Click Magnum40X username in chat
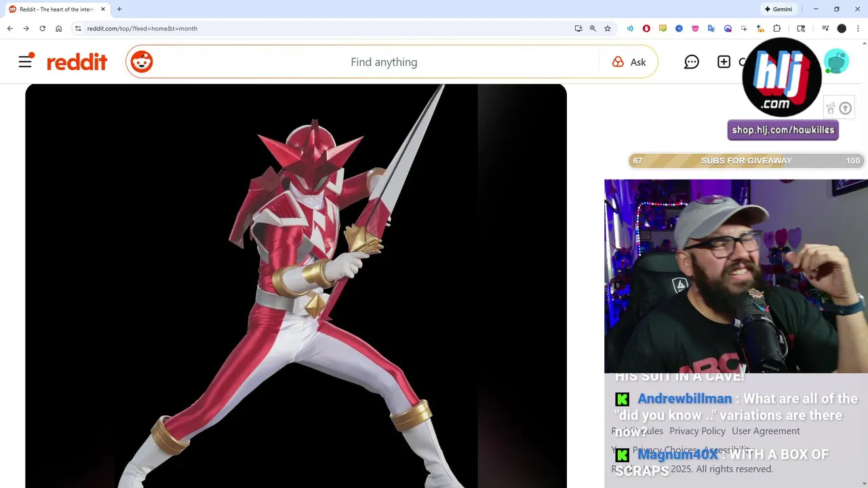This screenshot has height=488, width=868. pos(677,454)
